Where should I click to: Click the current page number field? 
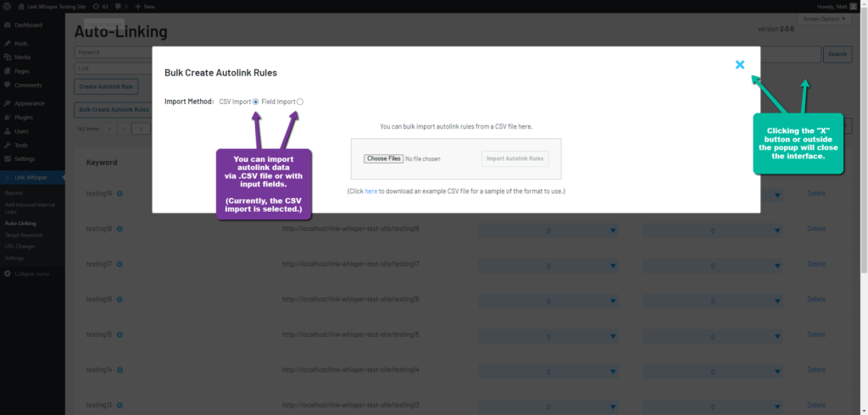(x=142, y=129)
